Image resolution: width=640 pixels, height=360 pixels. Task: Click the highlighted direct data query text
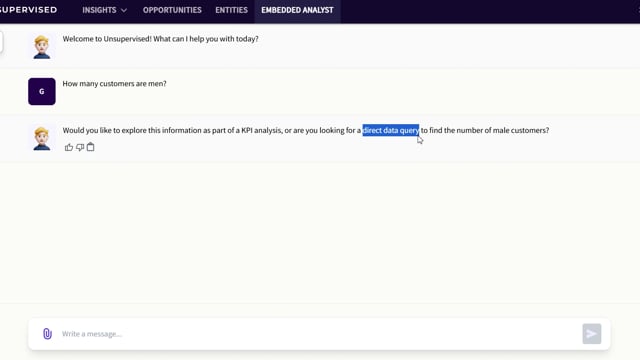pos(391,130)
